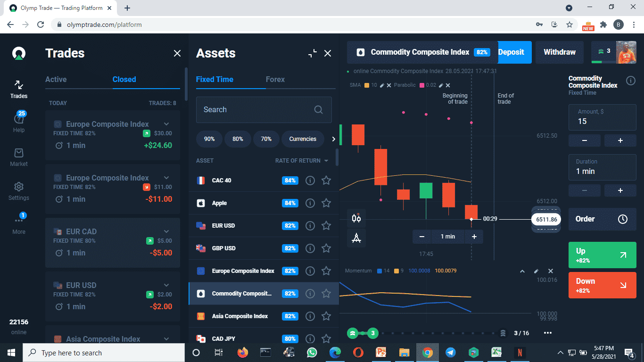Image resolution: width=644 pixels, height=362 pixels.
Task: Star the Commodity Composite asset
Action: tap(326, 293)
